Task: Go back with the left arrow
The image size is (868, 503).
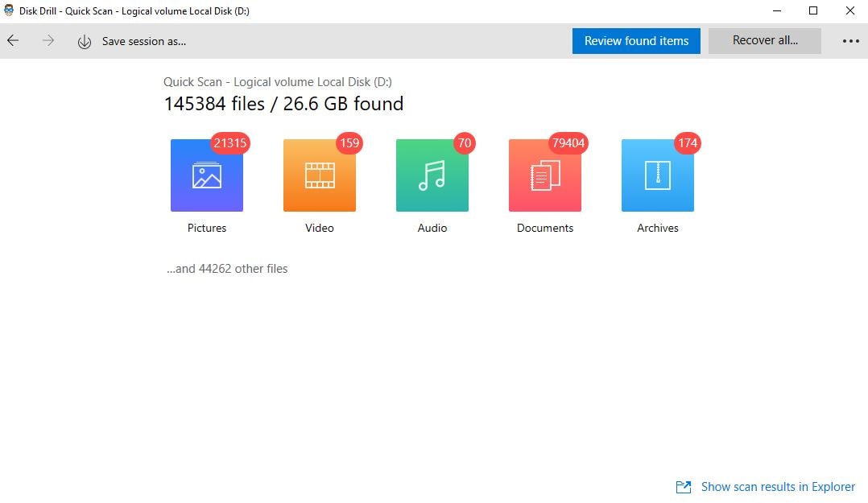Action: coord(13,40)
